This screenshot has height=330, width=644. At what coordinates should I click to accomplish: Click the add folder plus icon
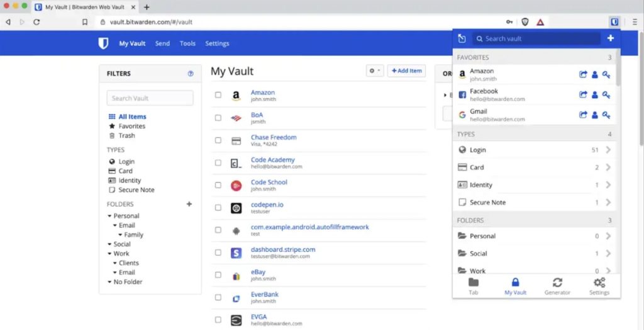(x=189, y=204)
